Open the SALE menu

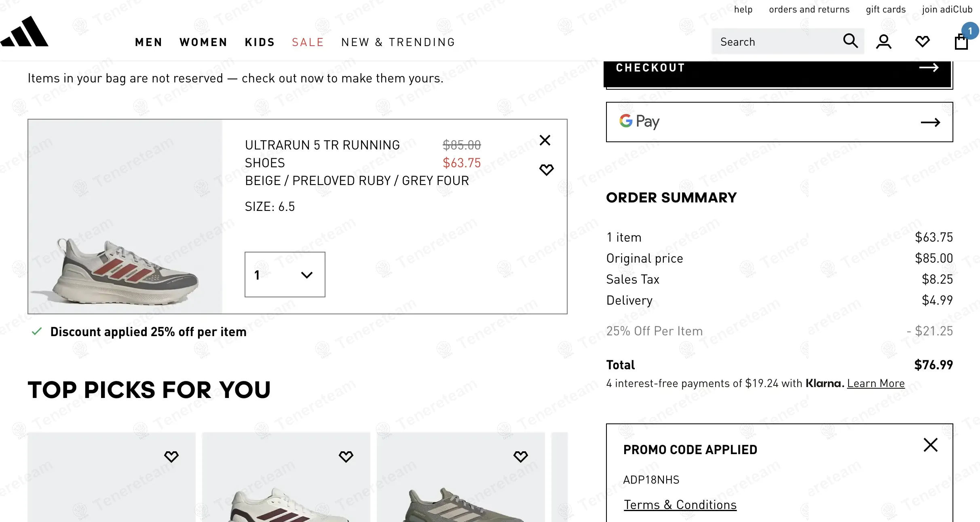[308, 42]
